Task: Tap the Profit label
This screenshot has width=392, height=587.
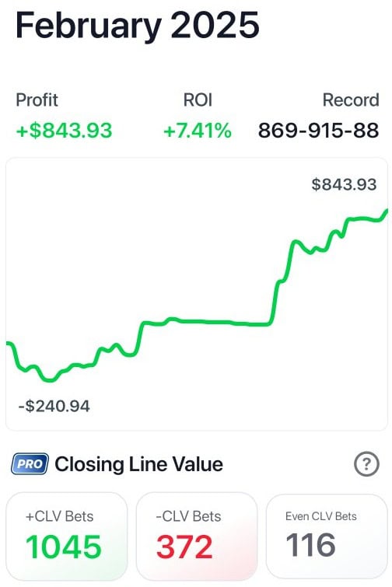Action: [37, 100]
